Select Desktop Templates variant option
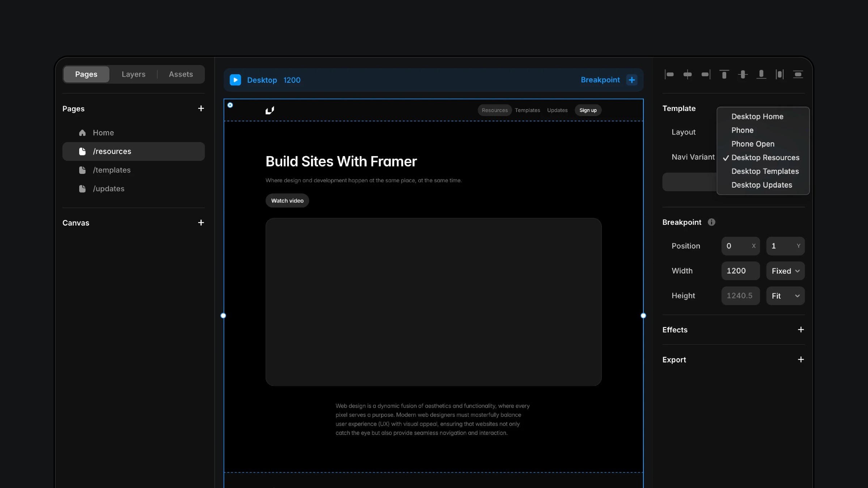This screenshot has height=488, width=868. point(763,171)
